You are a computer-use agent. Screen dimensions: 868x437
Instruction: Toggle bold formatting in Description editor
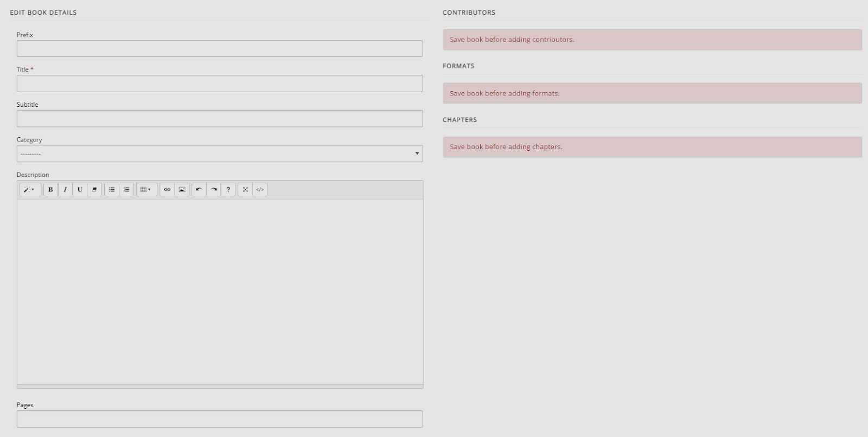click(x=50, y=189)
